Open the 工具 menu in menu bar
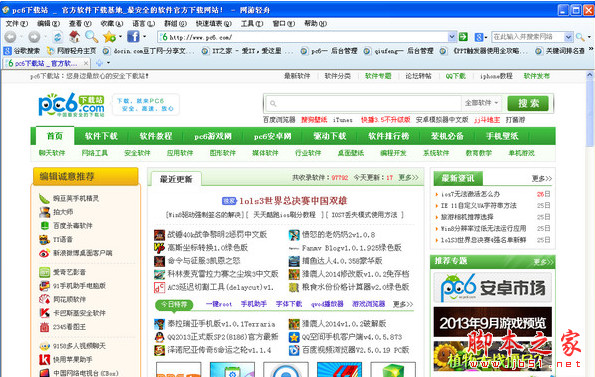Screen dimensions: 595x377 click(x=252, y=24)
